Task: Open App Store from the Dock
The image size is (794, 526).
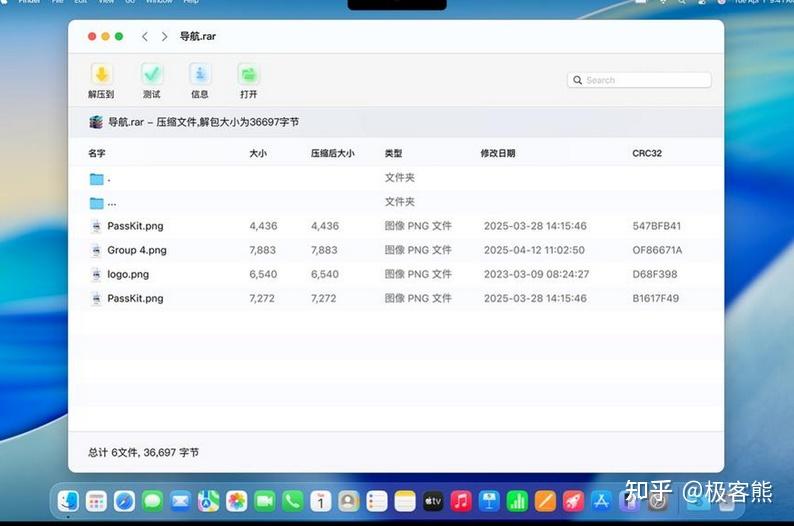Action: point(601,501)
